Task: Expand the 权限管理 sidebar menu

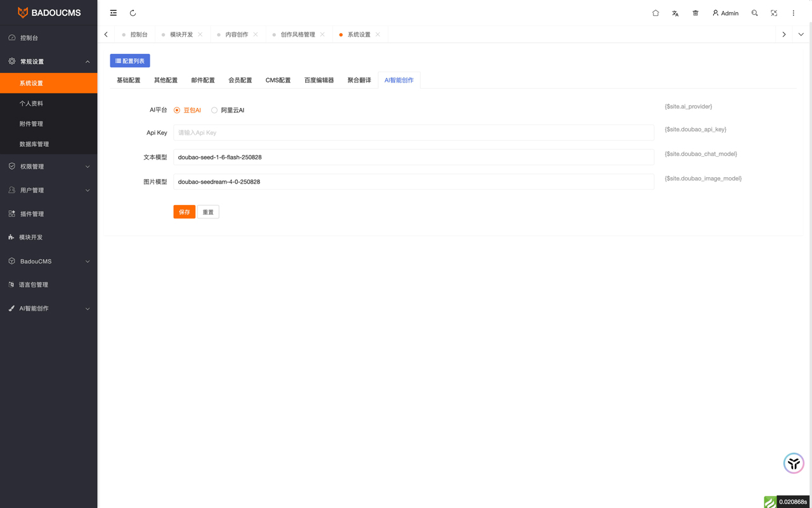Action: (49, 166)
